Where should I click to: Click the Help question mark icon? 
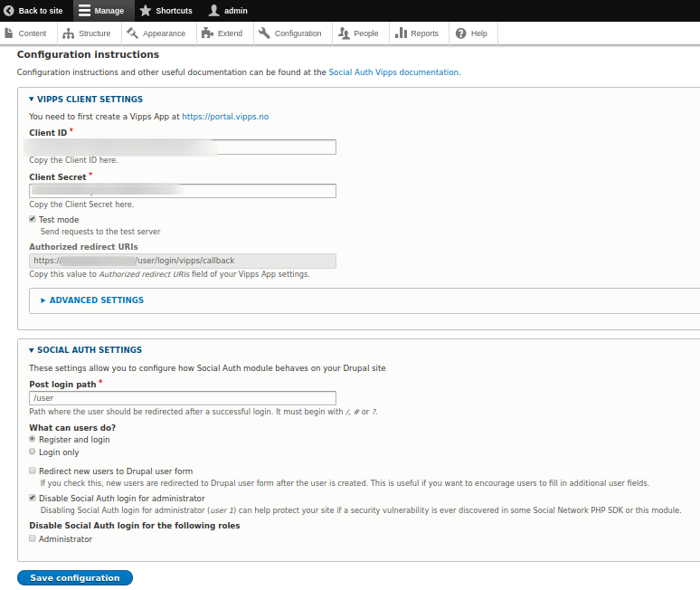(460, 33)
